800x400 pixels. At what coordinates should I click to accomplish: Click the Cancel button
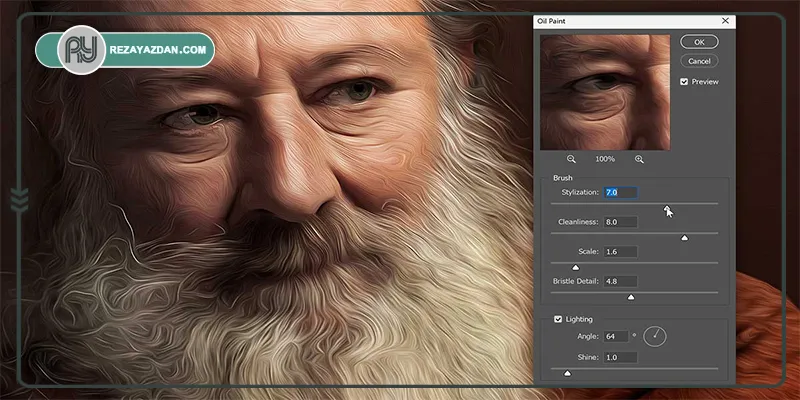coord(699,61)
